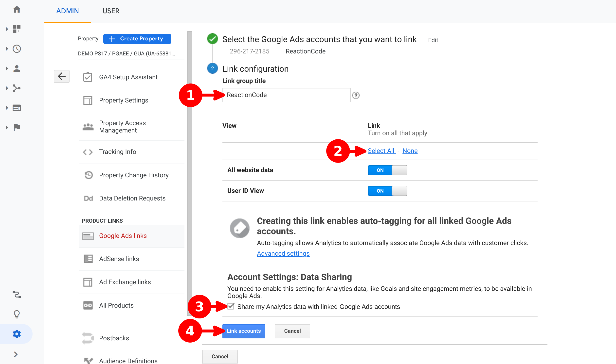Click the Select All link
Image resolution: width=616 pixels, height=364 pixels.
tap(381, 151)
